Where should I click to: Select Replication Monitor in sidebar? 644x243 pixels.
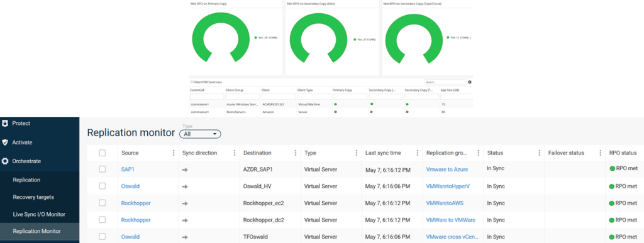(x=40, y=231)
